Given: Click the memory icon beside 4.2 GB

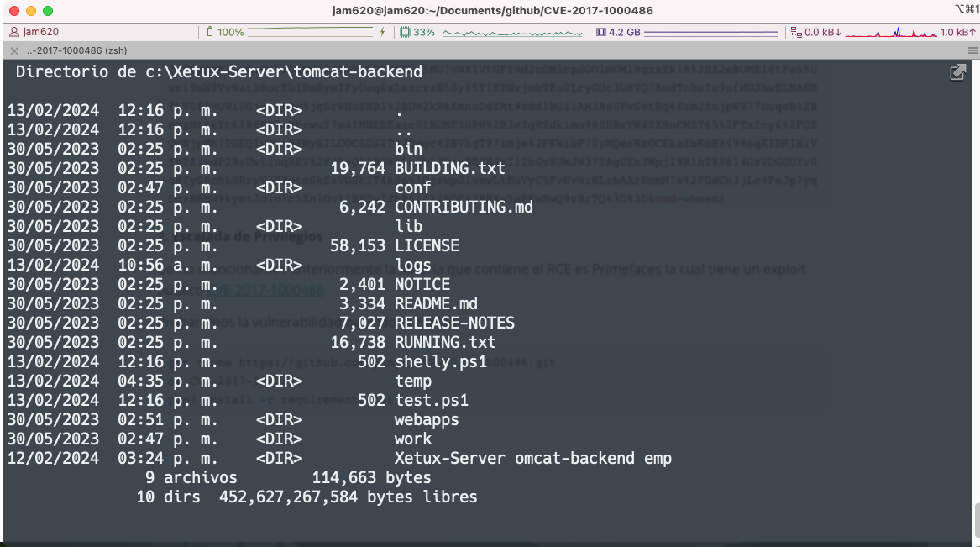Looking at the screenshot, I should click(601, 32).
